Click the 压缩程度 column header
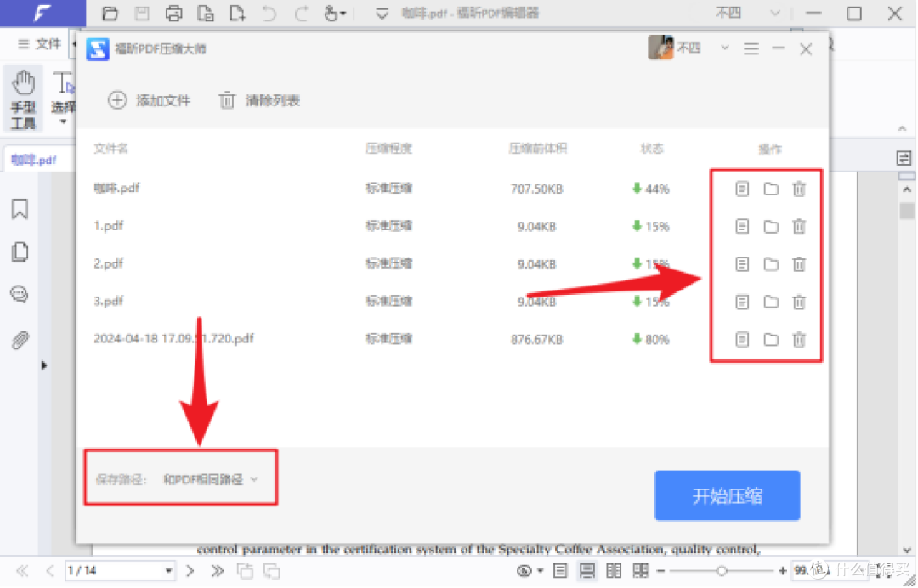 (388, 149)
